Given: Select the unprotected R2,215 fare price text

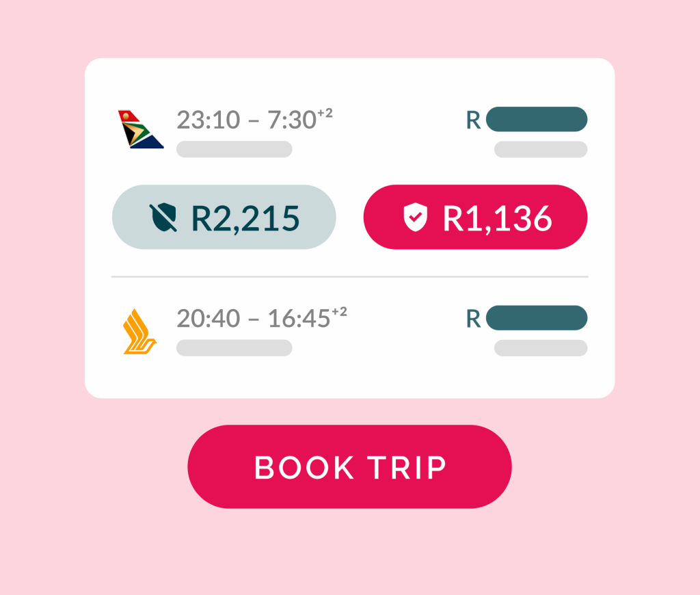Looking at the screenshot, I should pyautogui.click(x=245, y=217).
